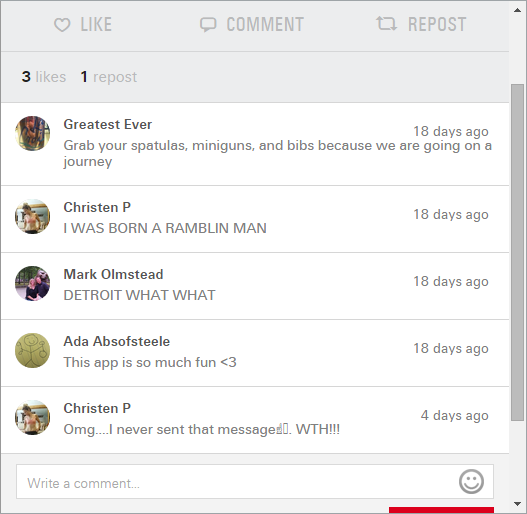The width and height of the screenshot is (527, 514).
Task: Click the Repost arrows icon
Action: tap(387, 24)
